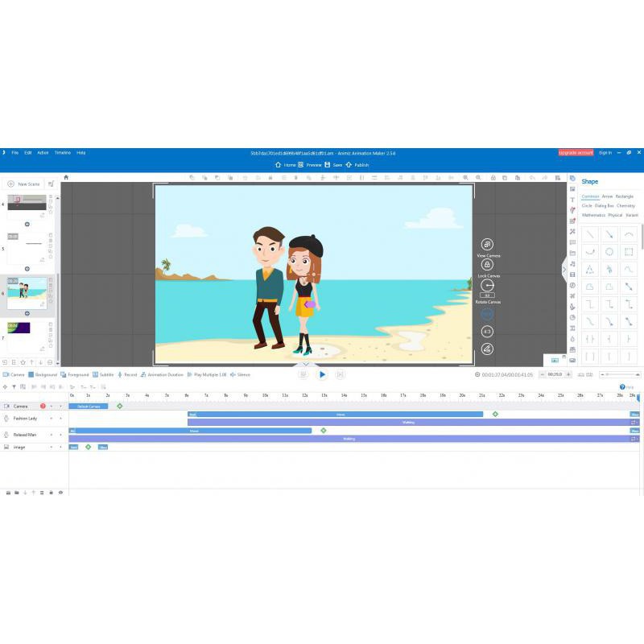Switch to the Arrow shape category

[607, 196]
